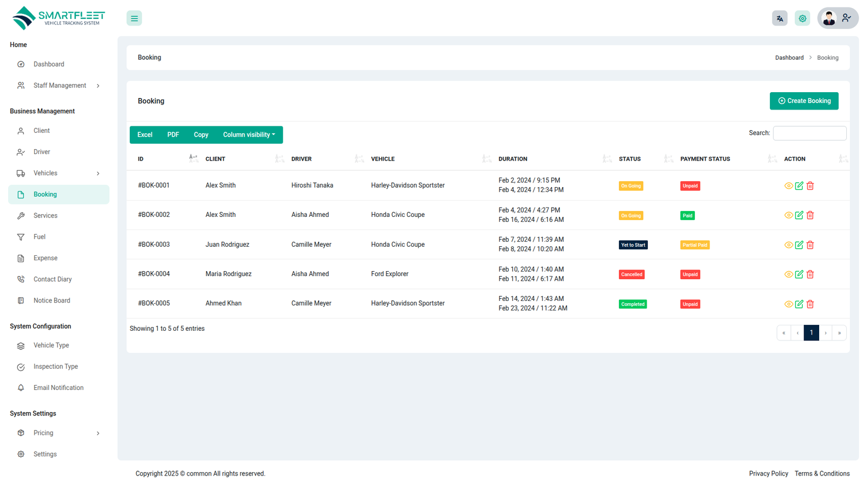View booking #BOK-0003 via eye icon
The image size is (868, 488).
[788, 245]
